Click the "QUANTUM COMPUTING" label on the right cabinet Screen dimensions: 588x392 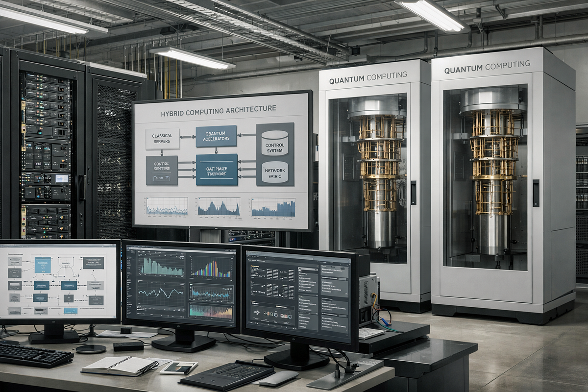point(487,67)
